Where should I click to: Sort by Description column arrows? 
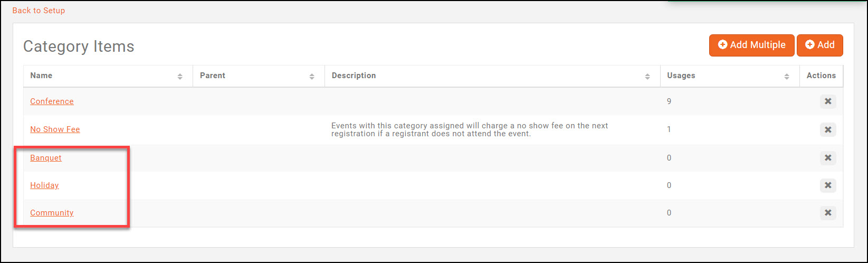click(647, 76)
